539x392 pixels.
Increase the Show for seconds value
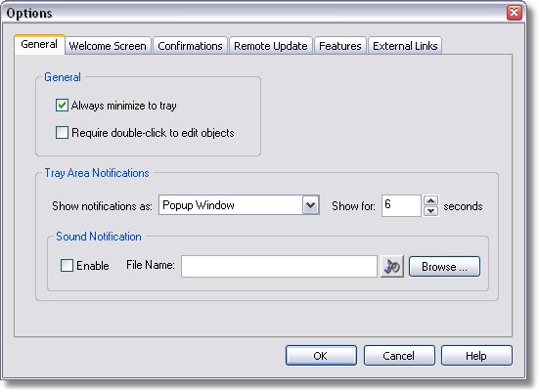point(430,200)
